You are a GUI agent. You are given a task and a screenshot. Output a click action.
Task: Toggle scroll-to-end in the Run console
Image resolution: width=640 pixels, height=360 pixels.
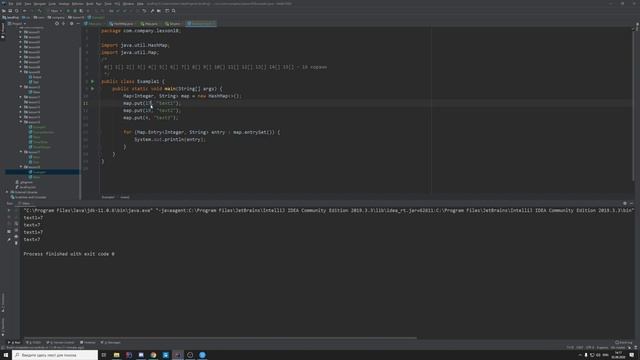pyautogui.click(x=16, y=230)
